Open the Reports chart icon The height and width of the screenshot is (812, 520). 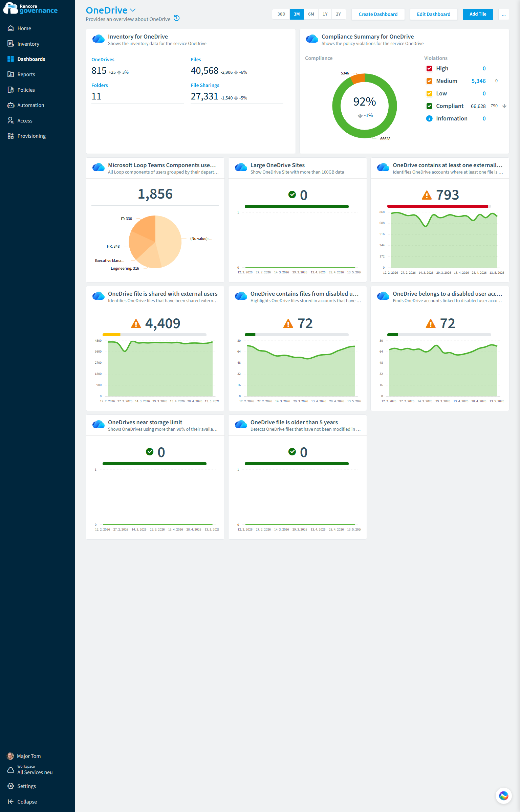(x=10, y=74)
